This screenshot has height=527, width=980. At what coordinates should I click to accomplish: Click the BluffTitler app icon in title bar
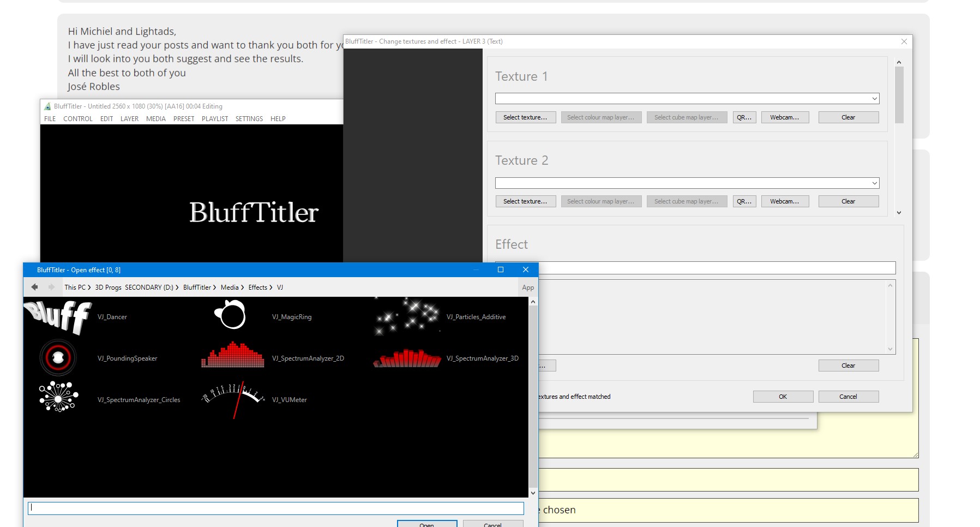(47, 106)
